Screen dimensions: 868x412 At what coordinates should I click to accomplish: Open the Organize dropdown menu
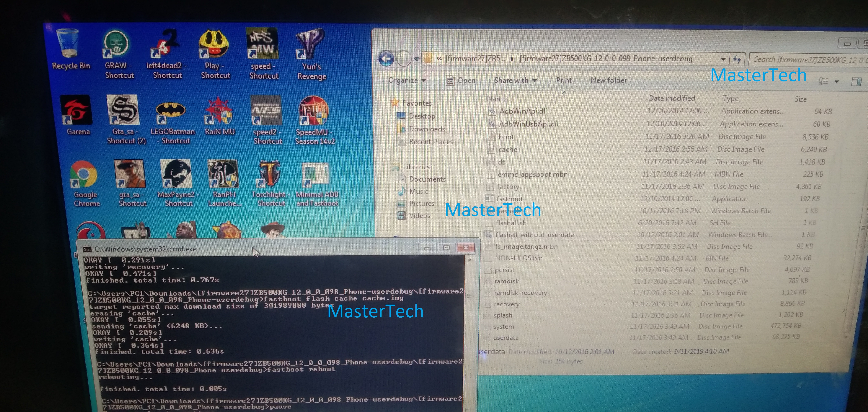coord(407,80)
